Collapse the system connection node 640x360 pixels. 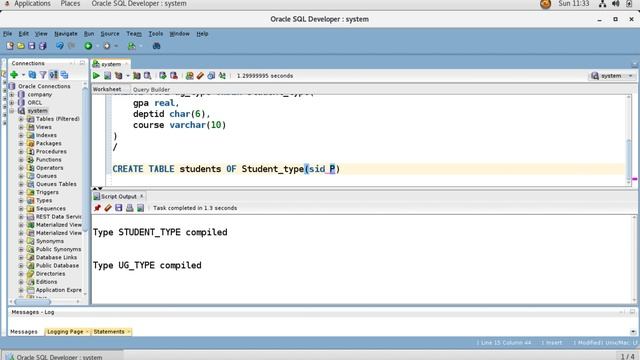12,111
